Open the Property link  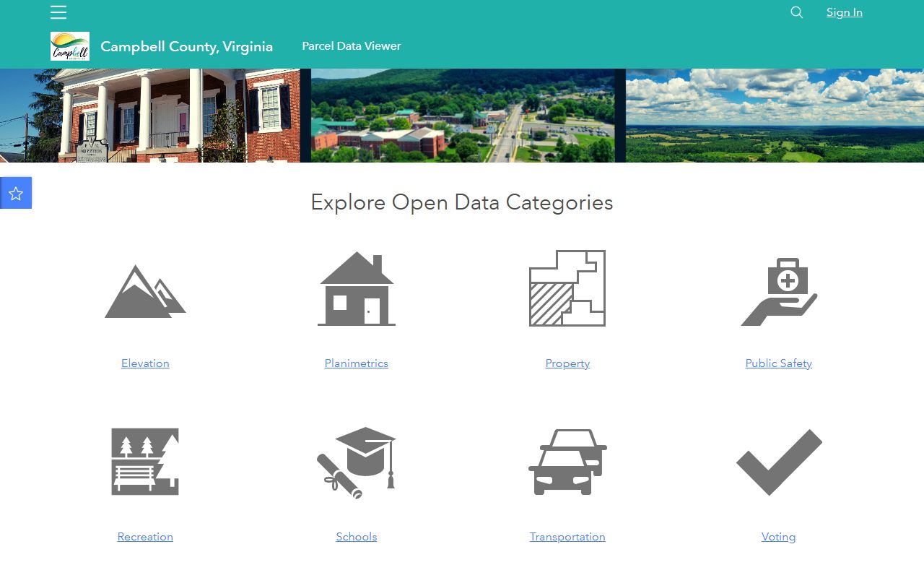tap(567, 363)
